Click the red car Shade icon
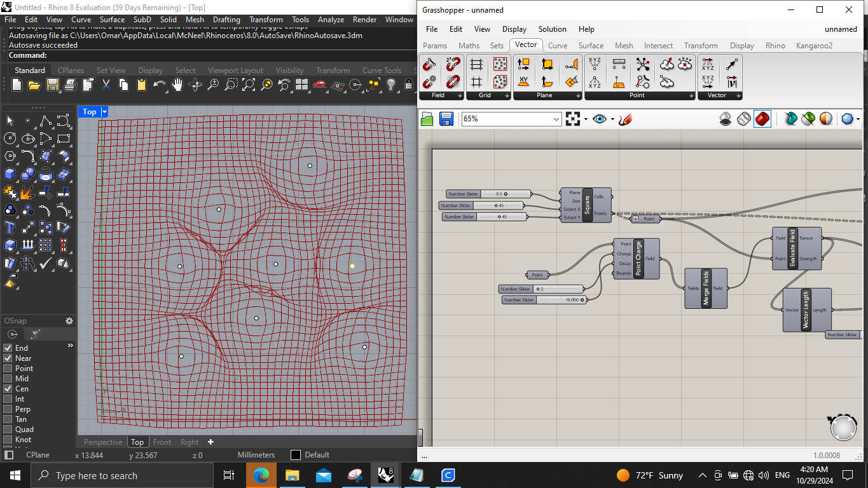868x488 pixels. (320, 85)
